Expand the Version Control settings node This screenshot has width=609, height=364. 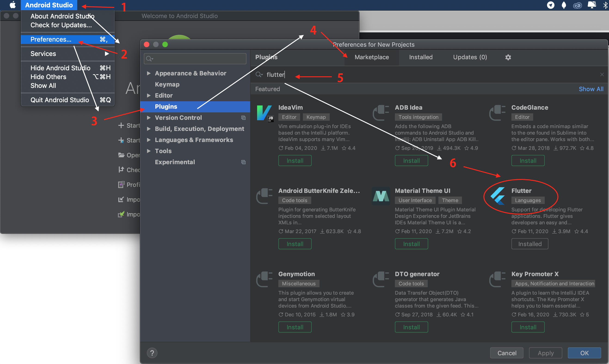click(149, 118)
